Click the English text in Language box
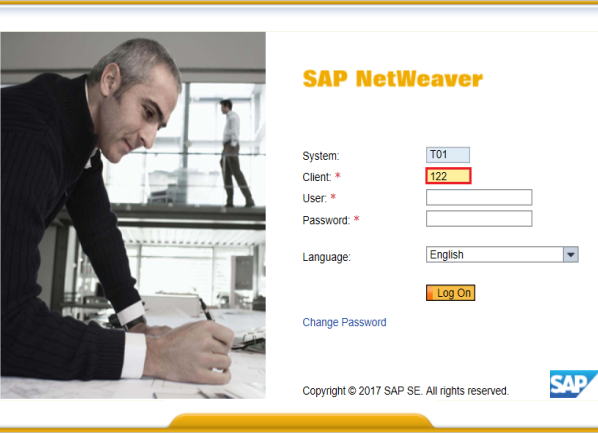The width and height of the screenshot is (598, 433). (447, 254)
